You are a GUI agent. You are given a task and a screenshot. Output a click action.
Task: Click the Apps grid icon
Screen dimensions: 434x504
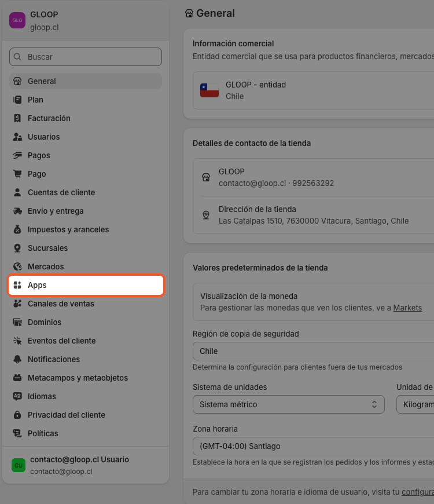(17, 285)
